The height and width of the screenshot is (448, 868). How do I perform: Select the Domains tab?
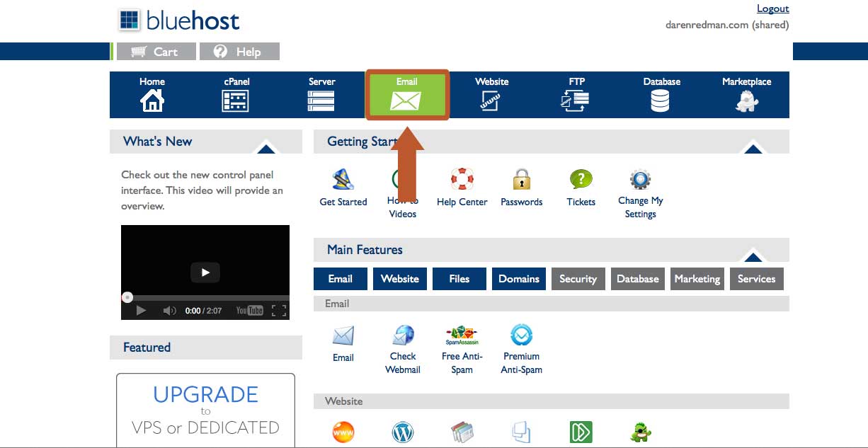tap(519, 279)
